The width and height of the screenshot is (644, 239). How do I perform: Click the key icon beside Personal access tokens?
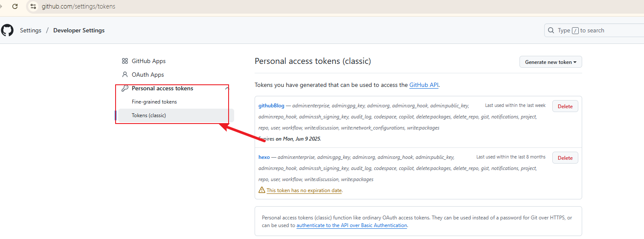coord(125,88)
